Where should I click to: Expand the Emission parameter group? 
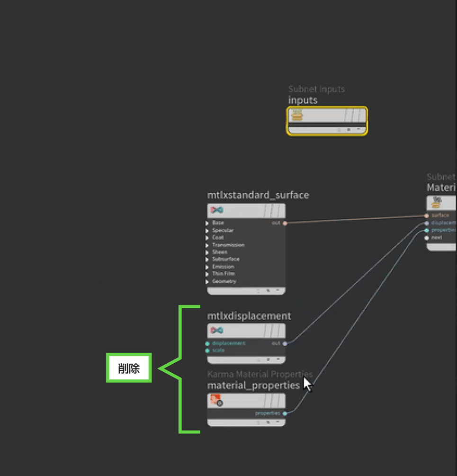207,267
